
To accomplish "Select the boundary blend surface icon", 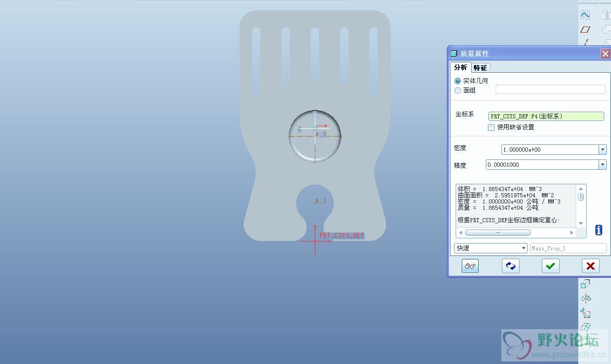I will [x=585, y=328].
